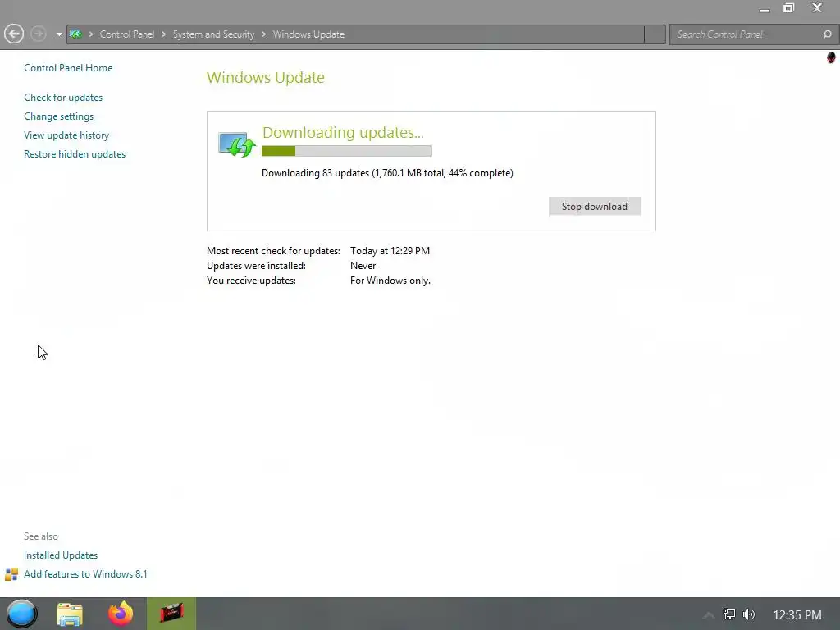Close the Windows Update window
840x630 pixels.
coord(817,8)
